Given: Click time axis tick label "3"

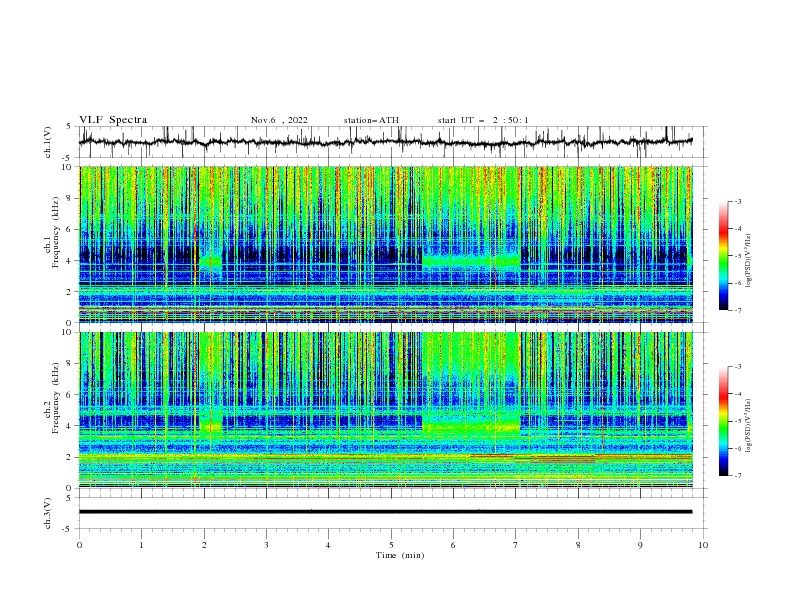Looking at the screenshot, I should (x=266, y=545).
